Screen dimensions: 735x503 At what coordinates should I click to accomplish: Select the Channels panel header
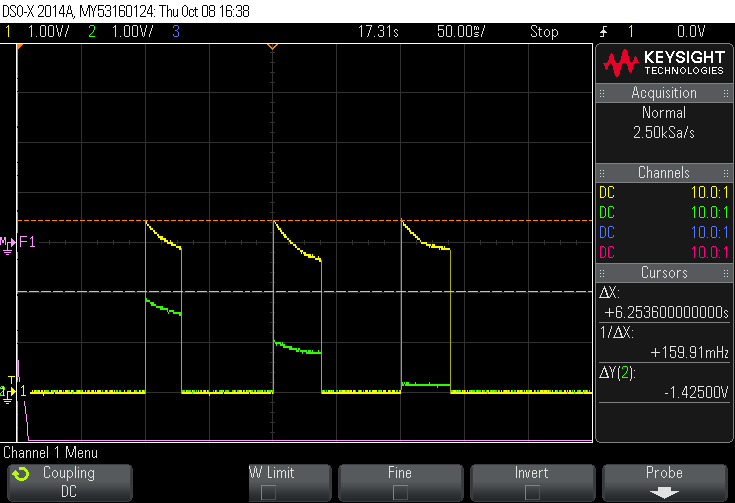[x=664, y=173]
